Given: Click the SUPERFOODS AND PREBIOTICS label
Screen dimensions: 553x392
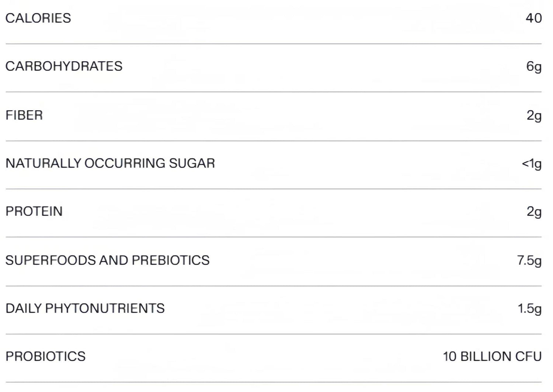Looking at the screenshot, I should (x=107, y=260).
